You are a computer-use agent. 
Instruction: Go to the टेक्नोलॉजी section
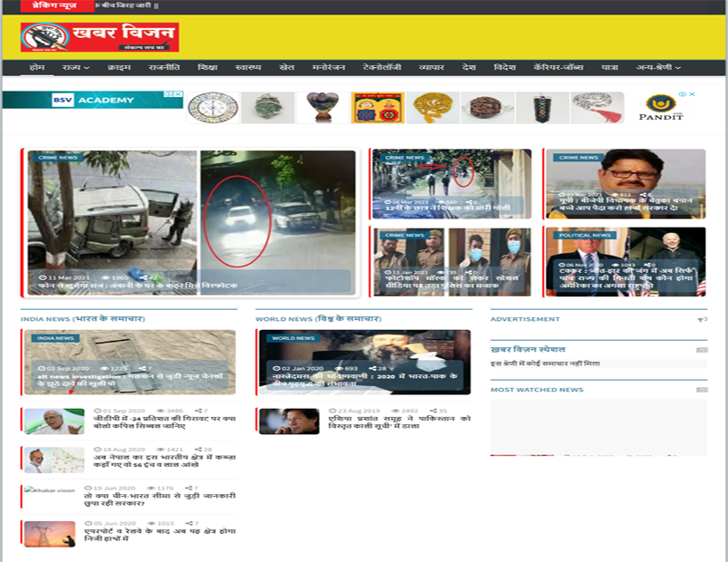tap(382, 68)
